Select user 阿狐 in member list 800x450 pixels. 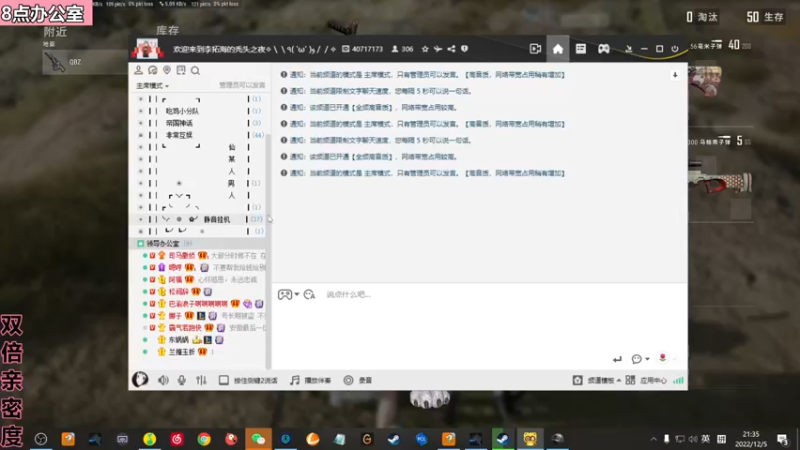[x=175, y=279]
